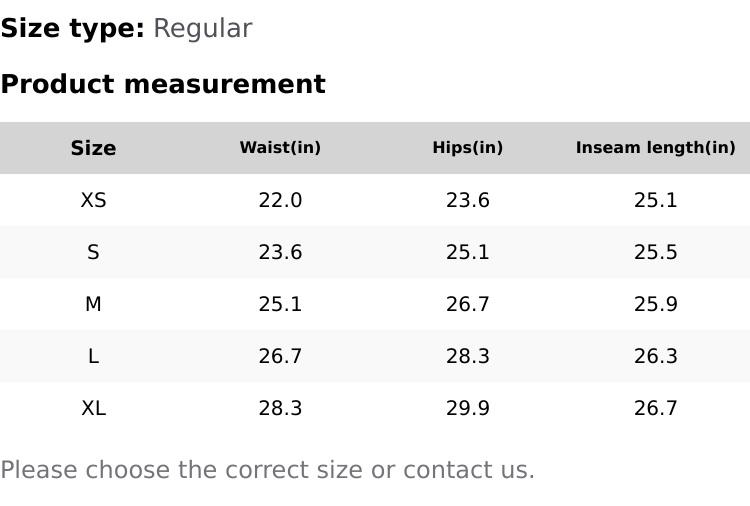Click the XL hips value 29.9
750x506 pixels.
(467, 408)
